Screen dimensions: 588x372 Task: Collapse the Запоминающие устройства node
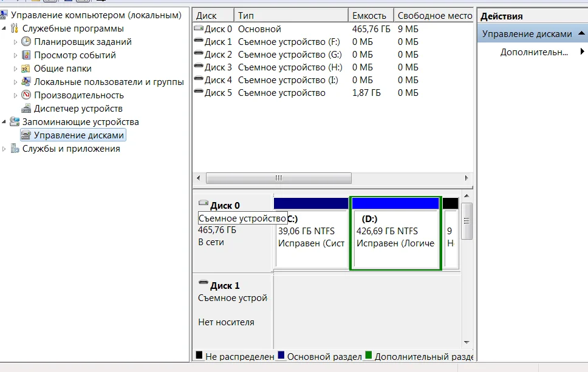4,122
